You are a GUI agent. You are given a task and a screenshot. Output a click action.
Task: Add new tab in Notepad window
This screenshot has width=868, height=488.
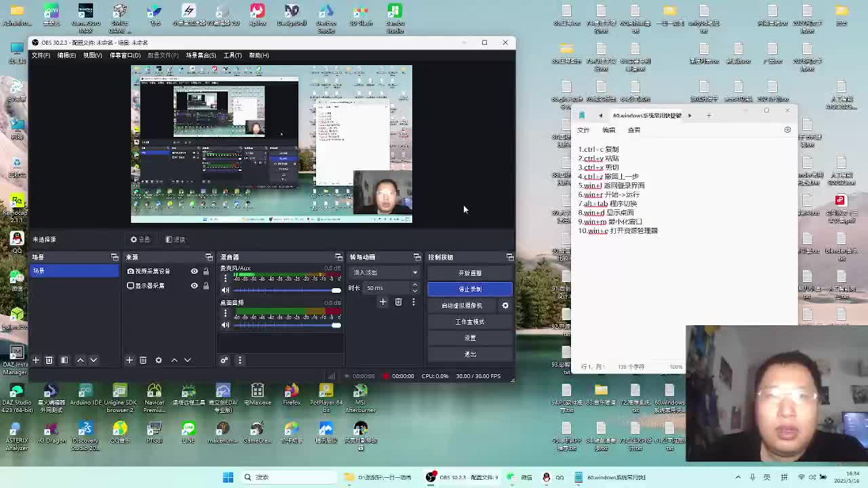pos(709,115)
